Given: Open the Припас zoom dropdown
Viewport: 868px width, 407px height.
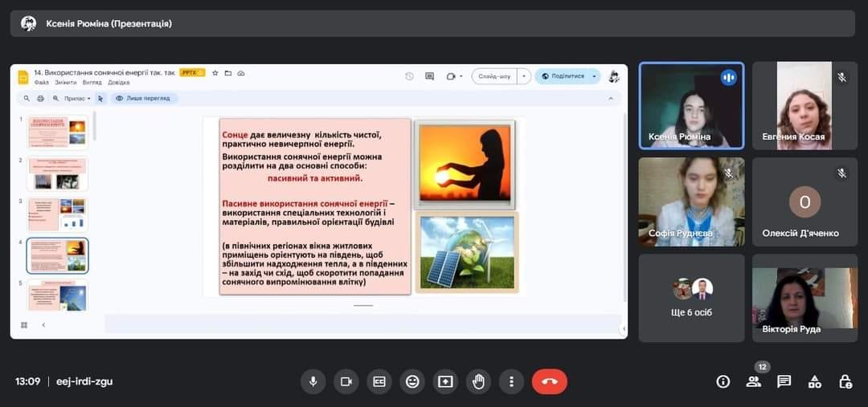Looking at the screenshot, I should coord(78,99).
